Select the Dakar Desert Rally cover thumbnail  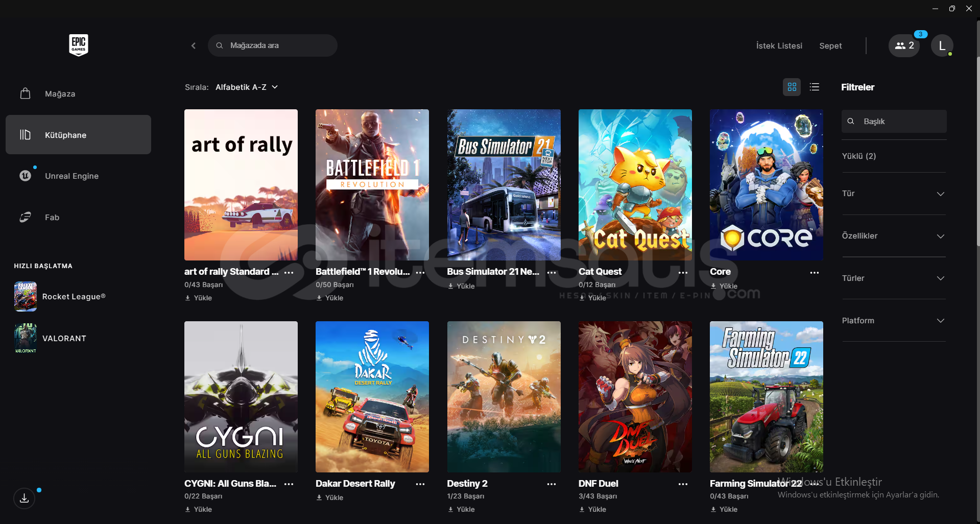372,397
